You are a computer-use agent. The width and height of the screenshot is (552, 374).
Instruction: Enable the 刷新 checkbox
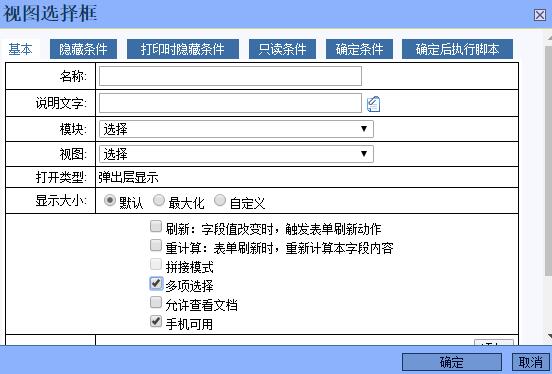click(x=156, y=226)
